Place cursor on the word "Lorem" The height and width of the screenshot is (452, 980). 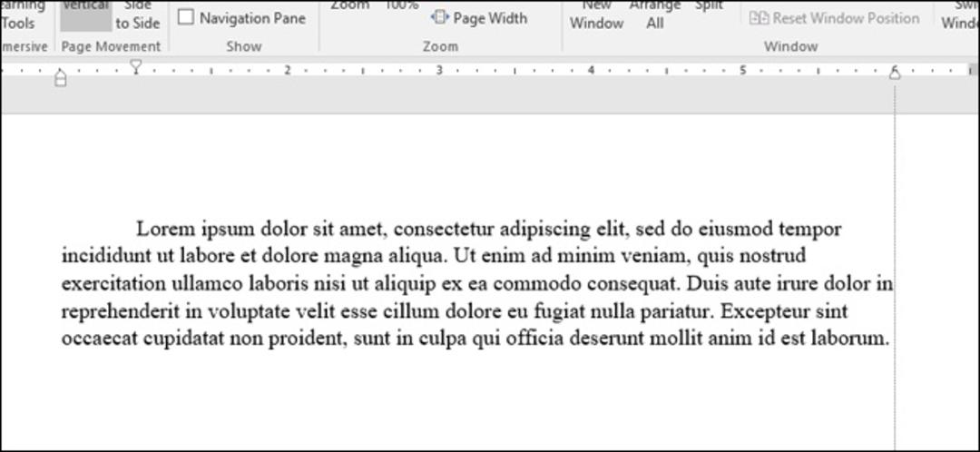[x=166, y=229]
